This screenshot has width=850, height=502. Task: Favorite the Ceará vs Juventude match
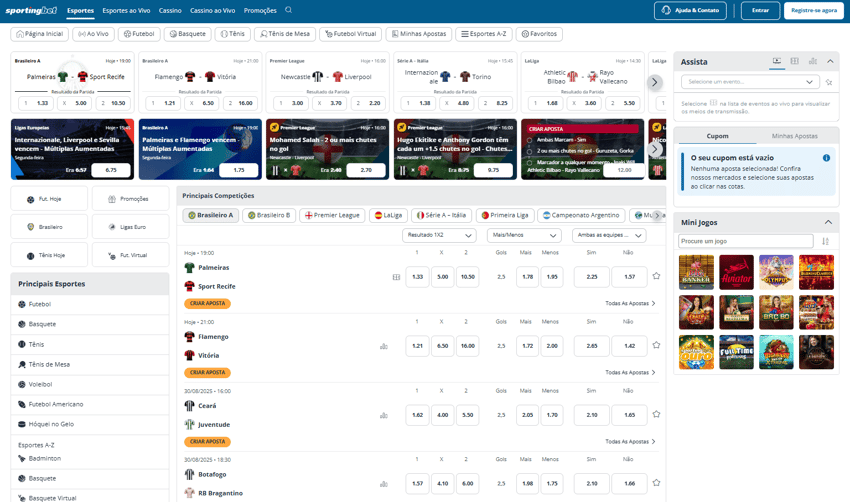tap(656, 414)
